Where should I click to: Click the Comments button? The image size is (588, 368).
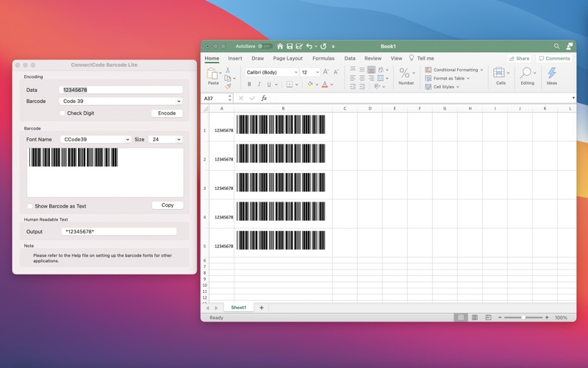(x=554, y=58)
